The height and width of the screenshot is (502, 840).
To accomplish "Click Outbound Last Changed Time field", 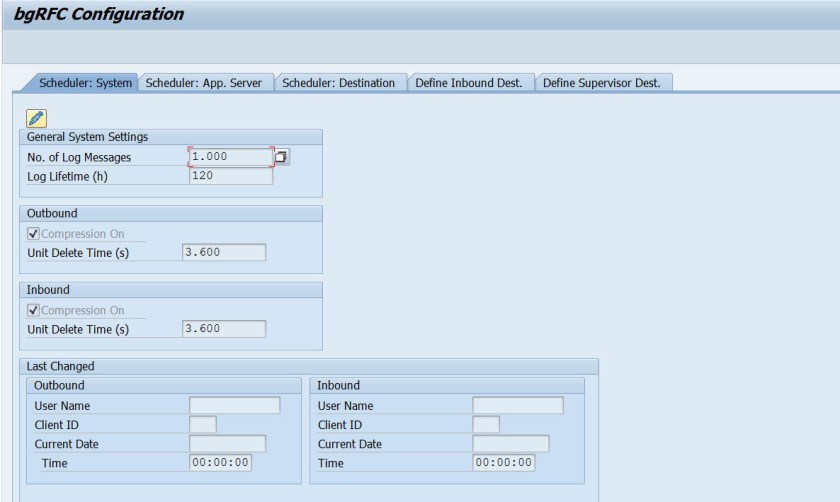I will coord(220,462).
